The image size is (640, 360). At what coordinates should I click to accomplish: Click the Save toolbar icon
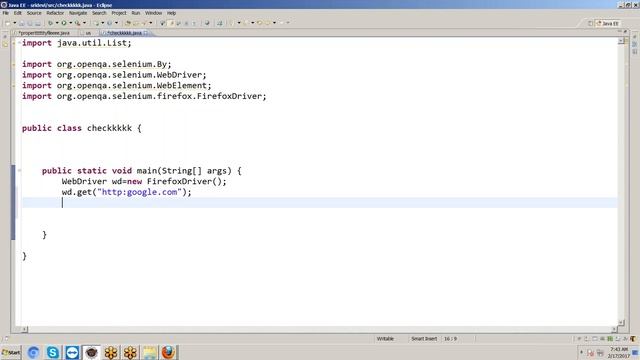click(22, 23)
